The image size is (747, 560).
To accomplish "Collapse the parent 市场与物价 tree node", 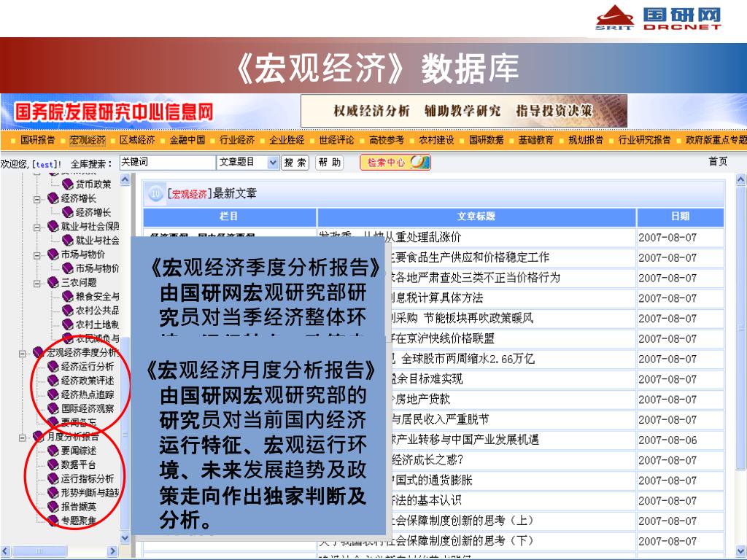I will click(x=36, y=255).
